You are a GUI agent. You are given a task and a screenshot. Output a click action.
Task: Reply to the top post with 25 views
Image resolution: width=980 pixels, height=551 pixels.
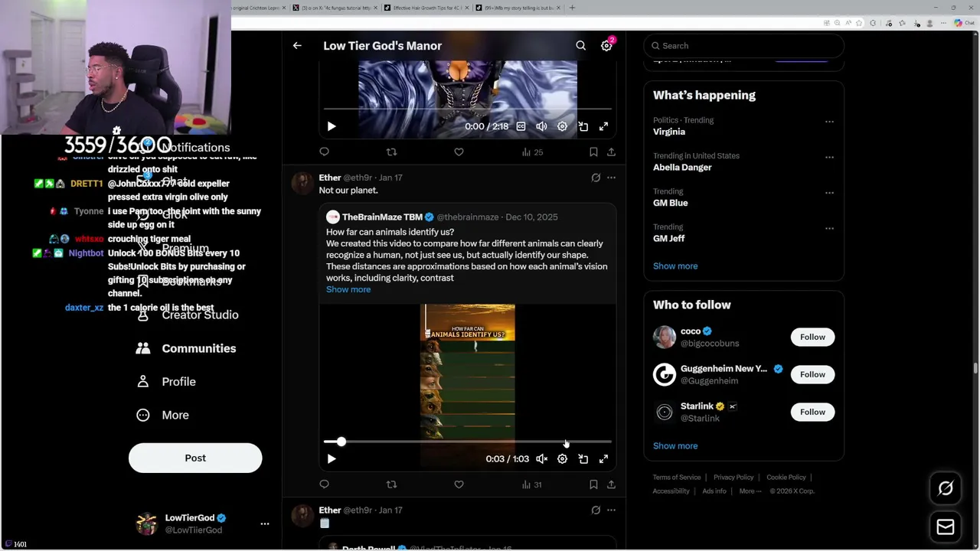(x=325, y=152)
